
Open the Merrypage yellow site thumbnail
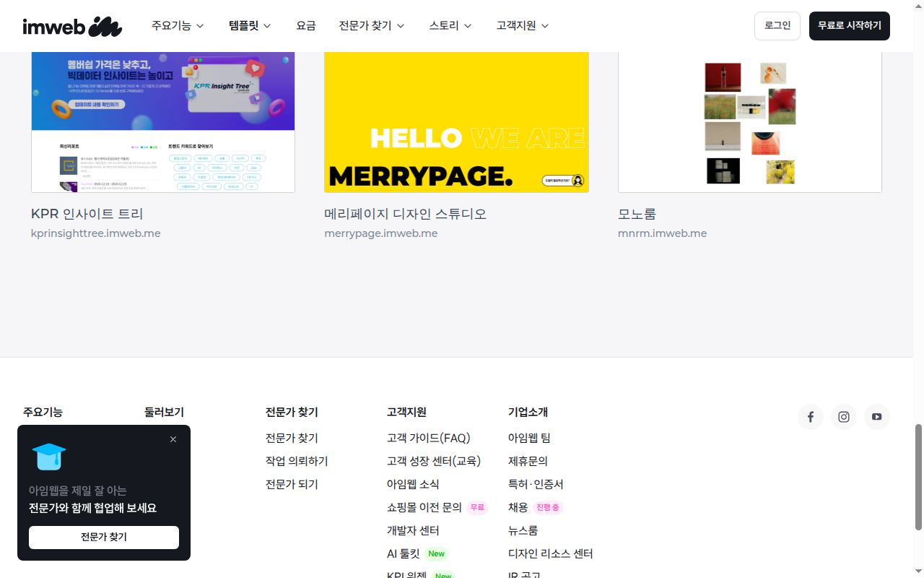[456, 122]
